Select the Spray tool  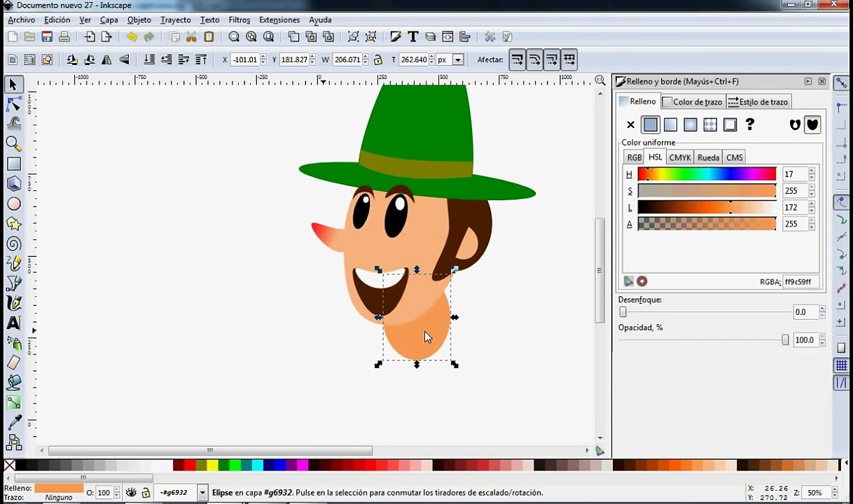pyautogui.click(x=13, y=343)
